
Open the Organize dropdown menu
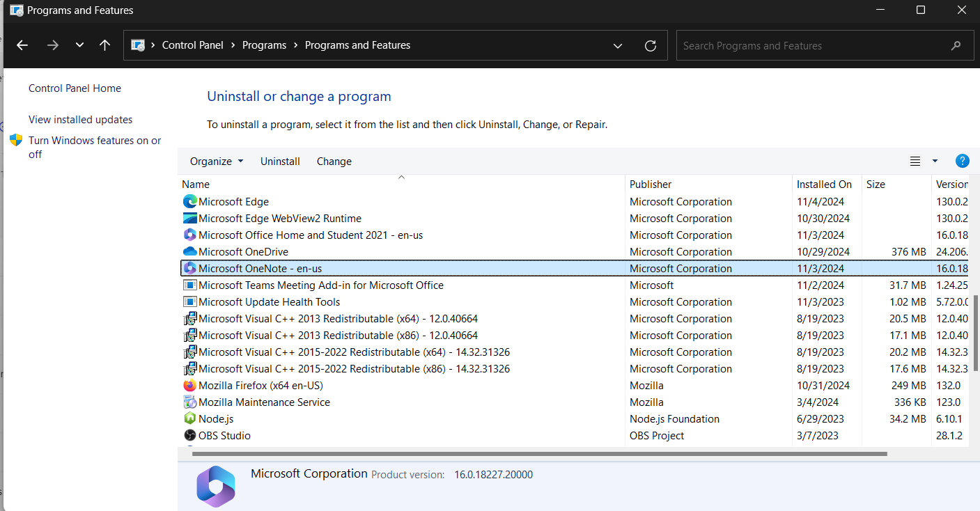coord(217,162)
